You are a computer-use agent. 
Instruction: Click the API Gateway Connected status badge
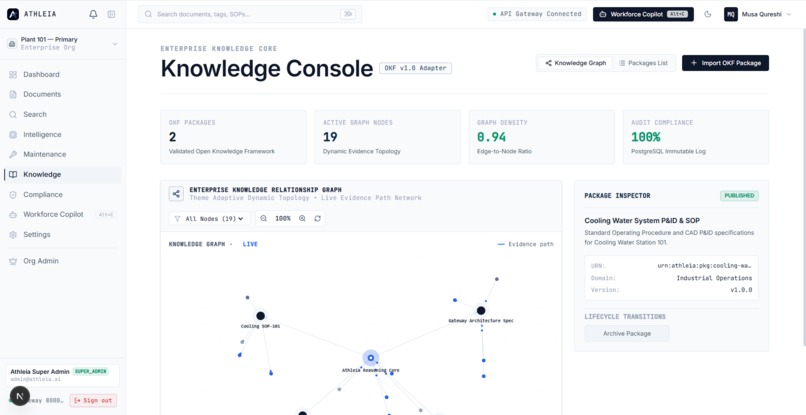537,14
